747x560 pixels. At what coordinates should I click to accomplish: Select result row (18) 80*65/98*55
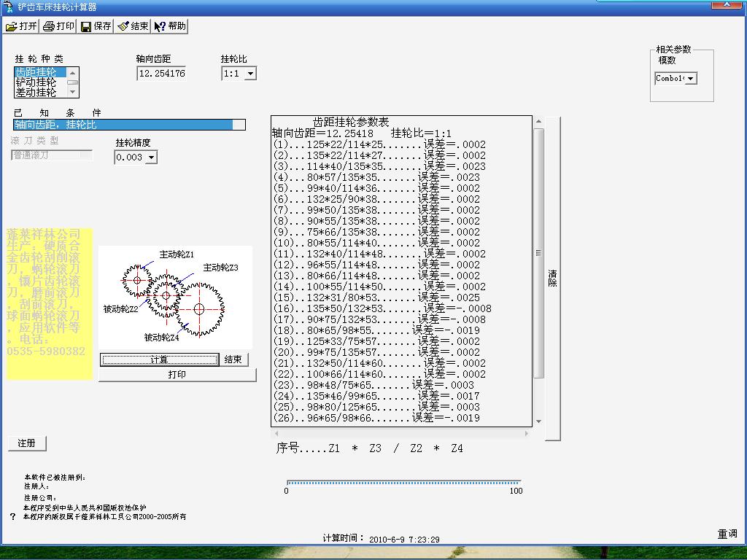click(376, 330)
